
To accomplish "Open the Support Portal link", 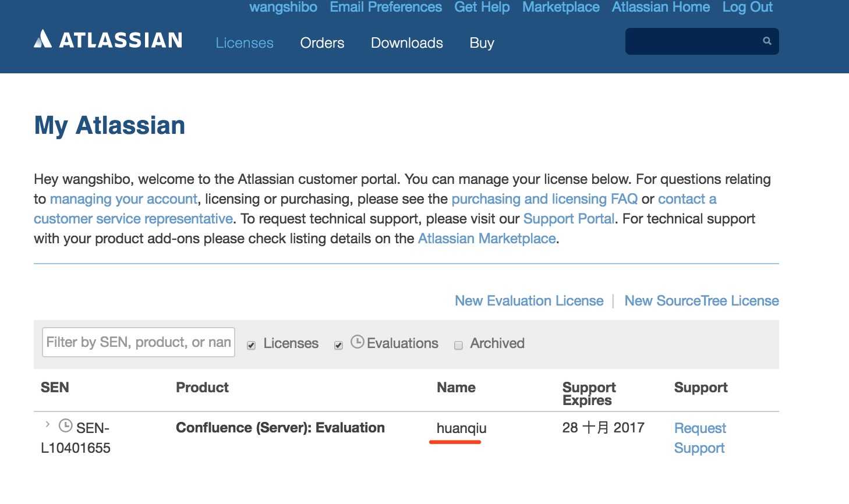I will (569, 219).
